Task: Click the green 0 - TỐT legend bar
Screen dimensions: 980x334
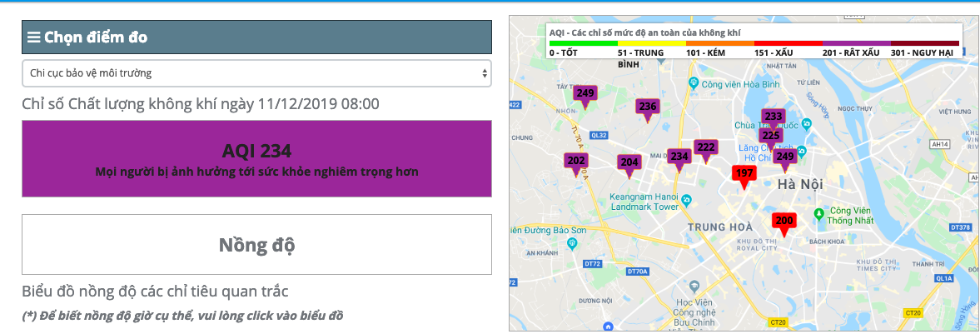Action: click(583, 44)
